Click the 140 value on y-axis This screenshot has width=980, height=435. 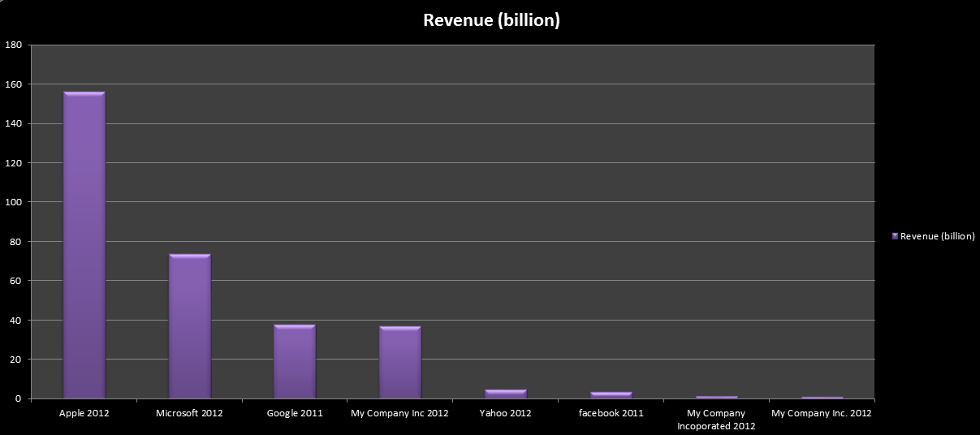click(13, 123)
